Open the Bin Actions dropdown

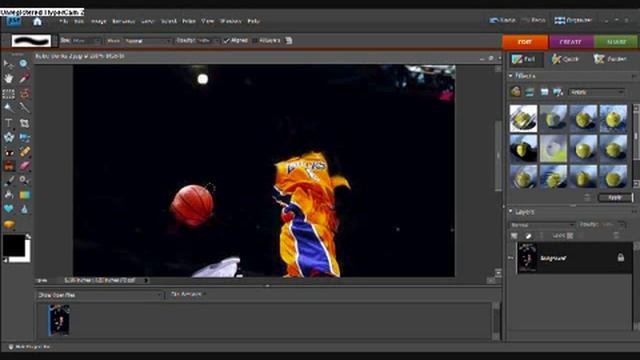188,294
